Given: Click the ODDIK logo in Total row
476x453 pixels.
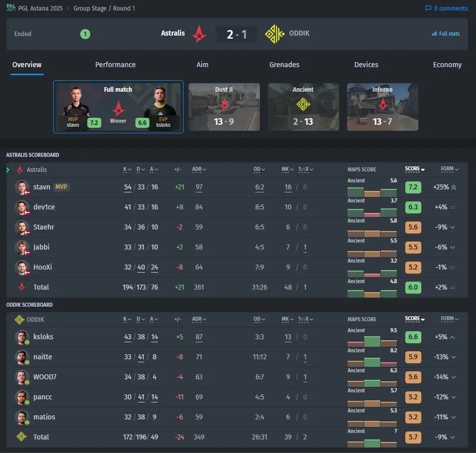Looking at the screenshot, I should [22, 436].
